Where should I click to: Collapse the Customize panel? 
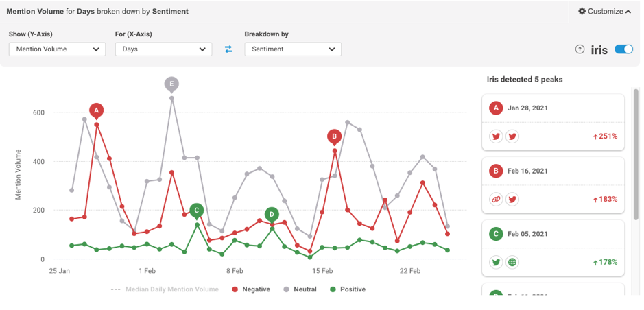(x=605, y=11)
